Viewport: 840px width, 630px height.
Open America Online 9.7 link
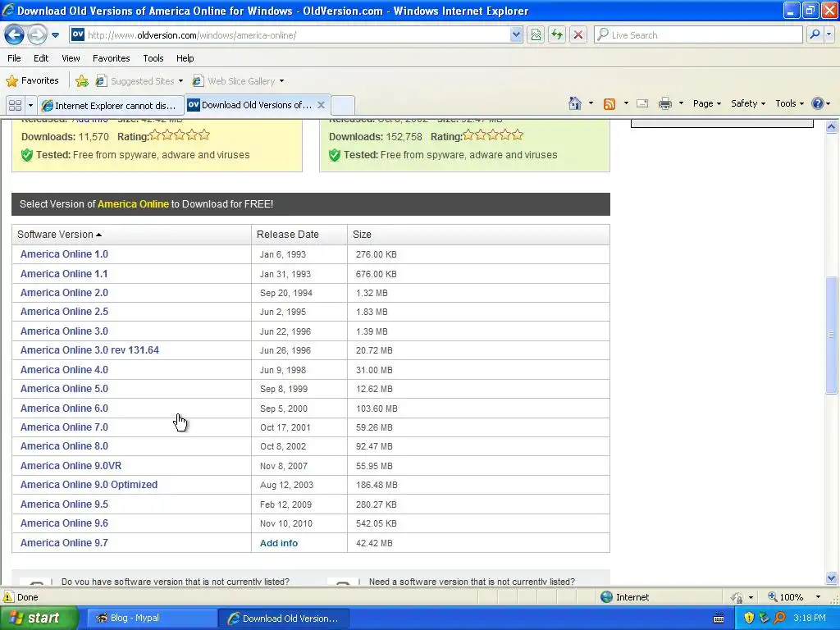[64, 543]
